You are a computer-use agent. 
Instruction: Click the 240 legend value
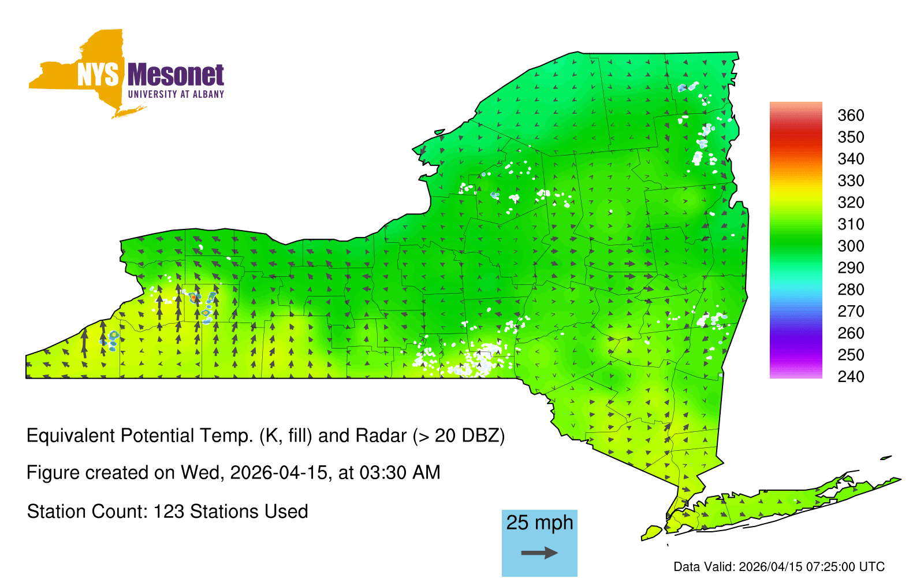[x=851, y=377]
